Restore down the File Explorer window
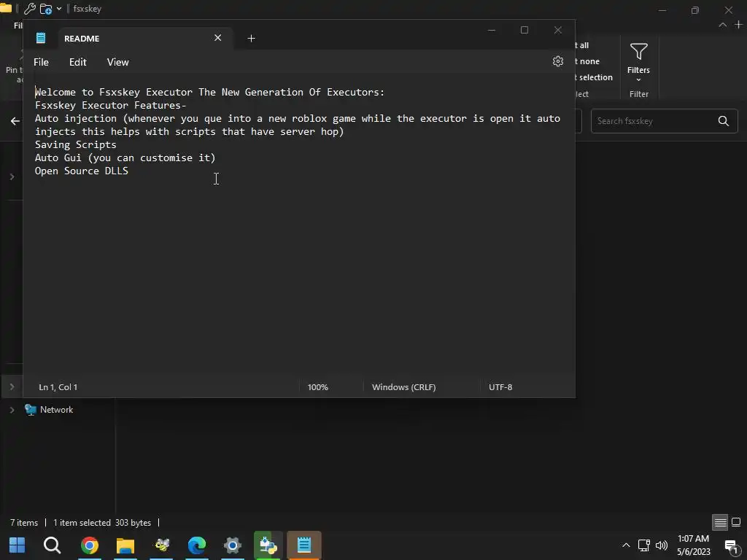 [695, 10]
